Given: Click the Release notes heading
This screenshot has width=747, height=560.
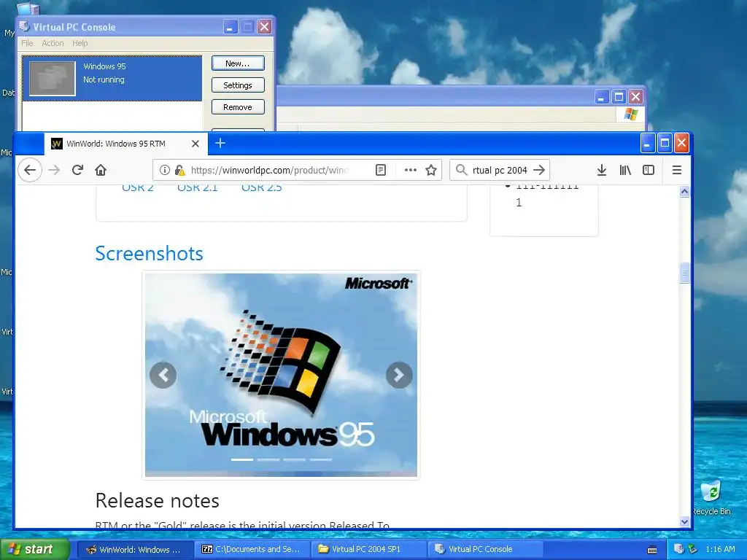Looking at the screenshot, I should click(158, 500).
